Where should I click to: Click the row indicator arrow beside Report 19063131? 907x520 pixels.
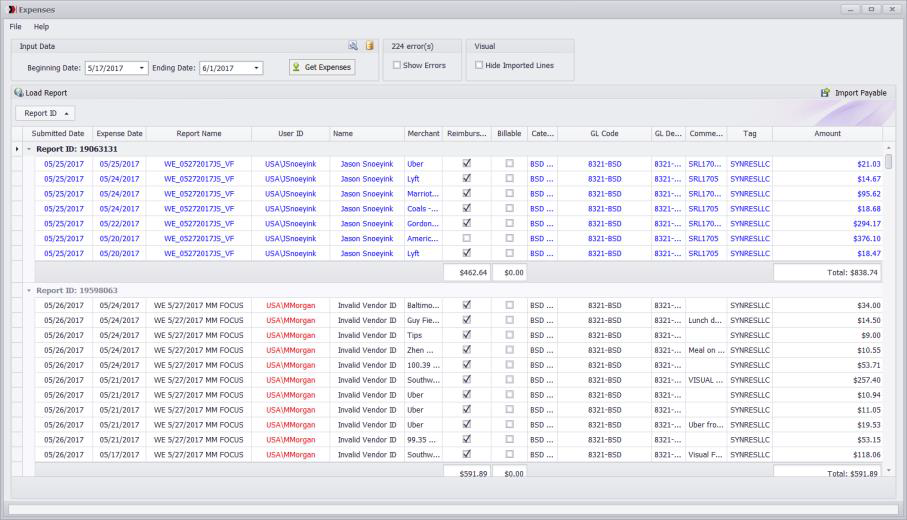click(x=16, y=149)
